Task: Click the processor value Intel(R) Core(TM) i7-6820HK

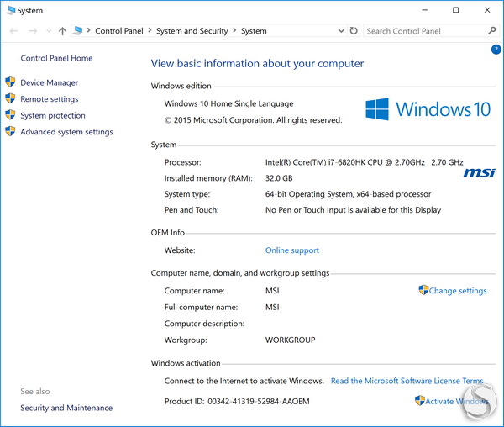Action: [365, 162]
